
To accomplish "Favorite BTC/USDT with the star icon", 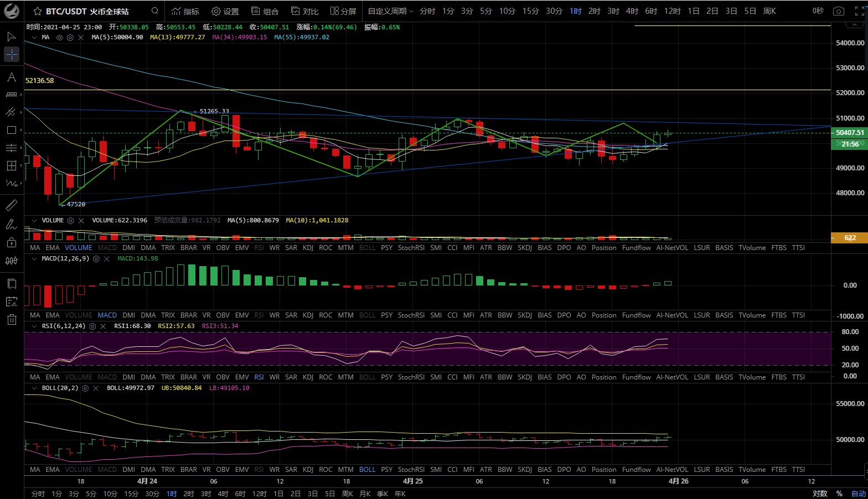I will [x=38, y=11].
